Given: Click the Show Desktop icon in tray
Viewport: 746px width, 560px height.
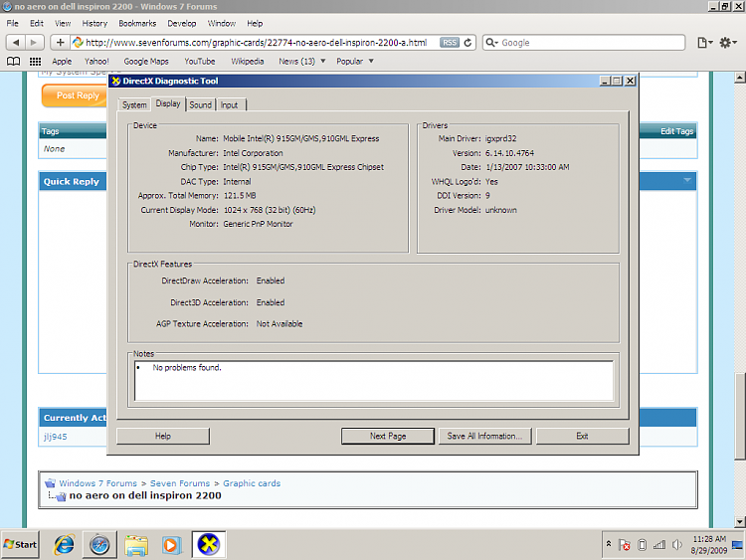Looking at the screenshot, I should 737,545.
